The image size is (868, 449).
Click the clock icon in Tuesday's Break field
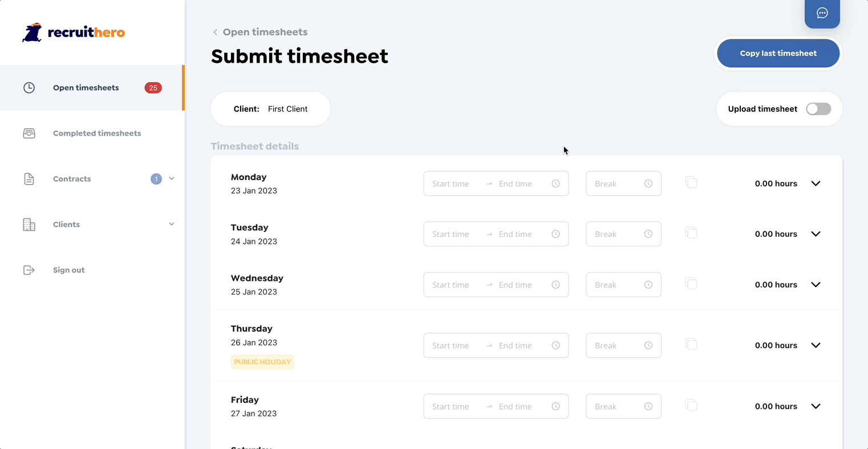point(648,234)
